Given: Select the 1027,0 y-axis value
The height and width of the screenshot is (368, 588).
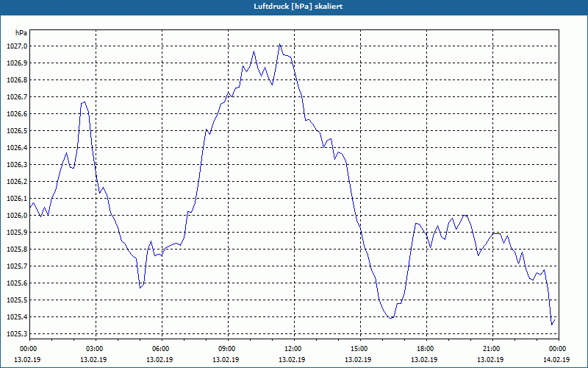Looking at the screenshot, I should pos(17,46).
